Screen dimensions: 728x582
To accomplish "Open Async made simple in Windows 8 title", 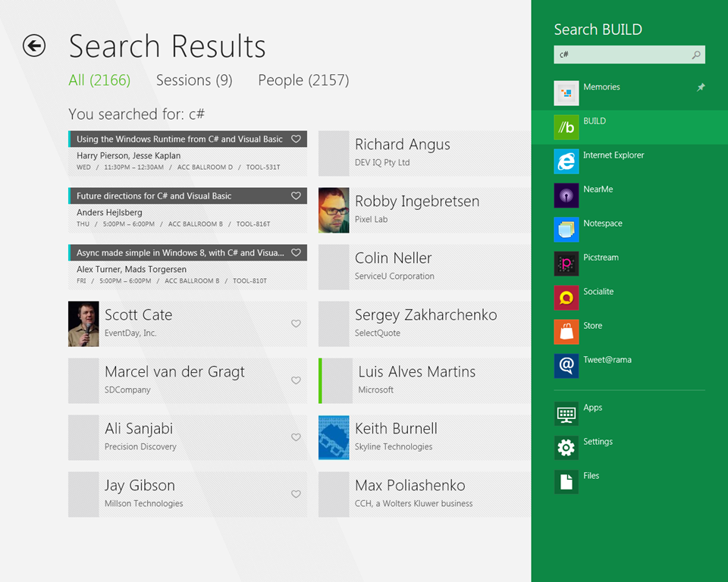I will (180, 253).
